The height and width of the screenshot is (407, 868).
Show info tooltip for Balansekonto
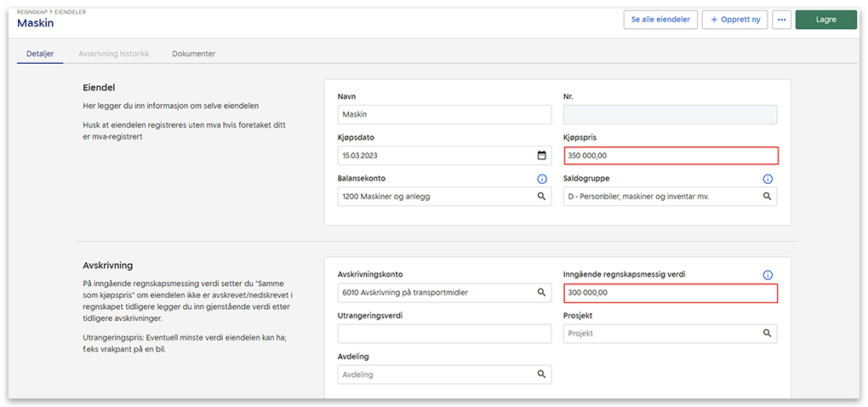click(x=541, y=179)
